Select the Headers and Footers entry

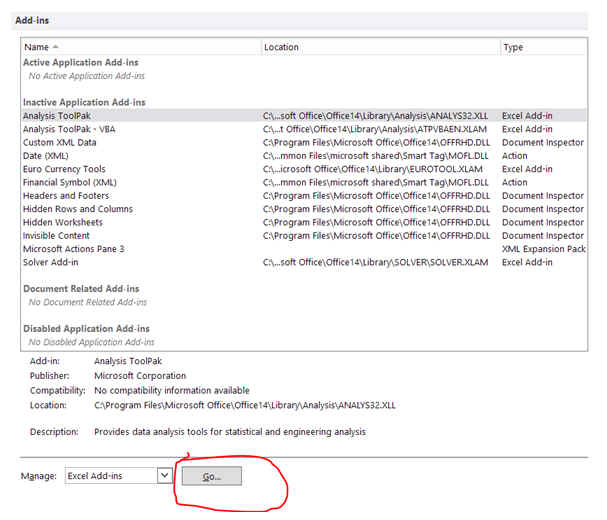[x=66, y=196]
